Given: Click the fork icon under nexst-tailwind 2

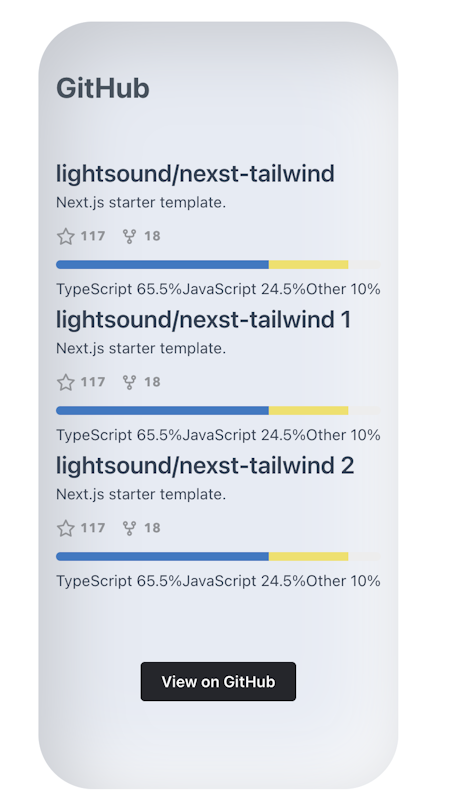Looking at the screenshot, I should tap(129, 528).
